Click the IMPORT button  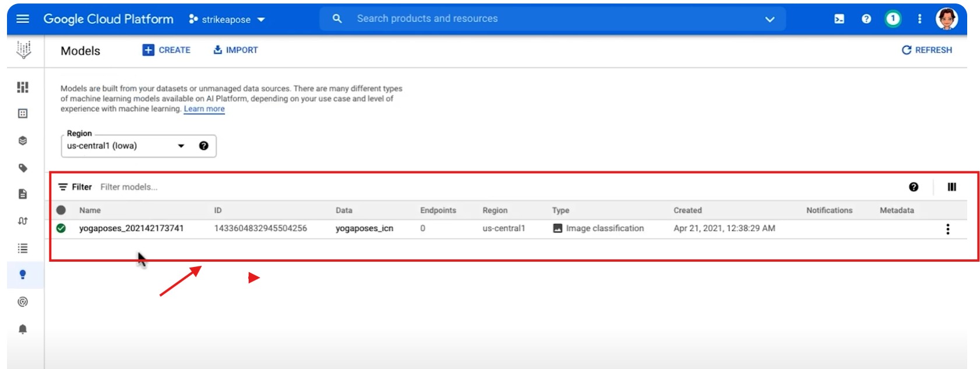coord(235,50)
